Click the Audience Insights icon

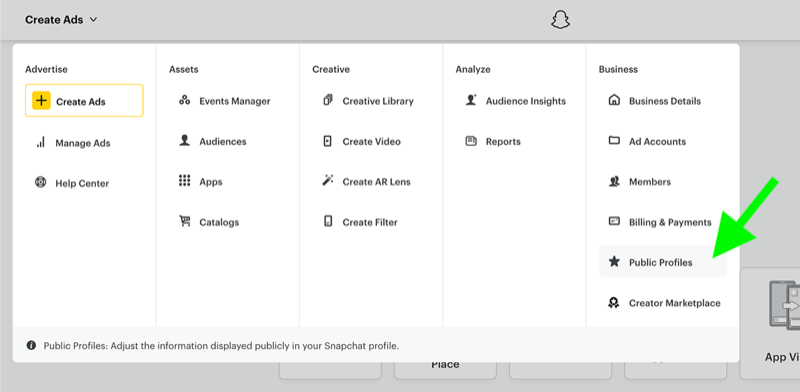(x=471, y=100)
